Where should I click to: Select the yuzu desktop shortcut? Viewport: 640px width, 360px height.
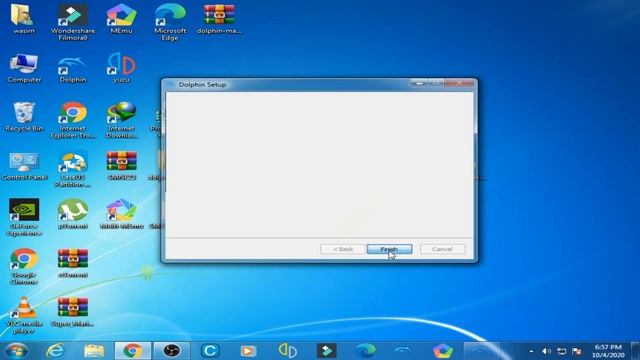(x=121, y=68)
